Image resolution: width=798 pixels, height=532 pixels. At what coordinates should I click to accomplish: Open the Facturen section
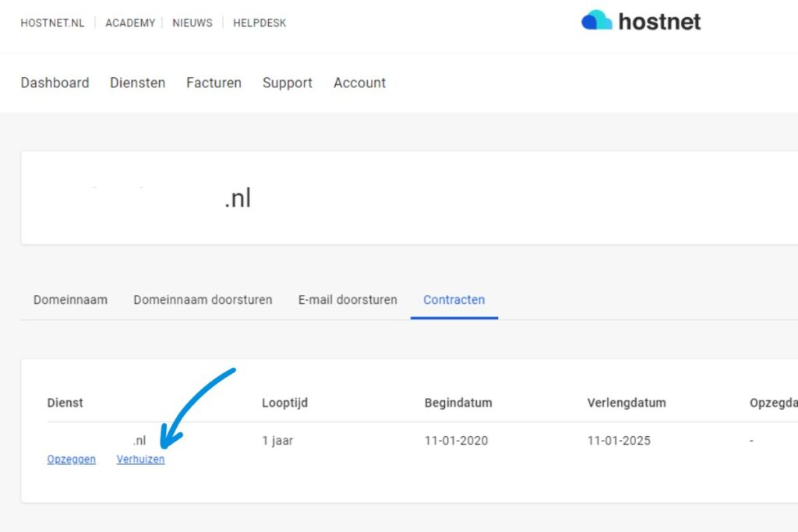(214, 83)
